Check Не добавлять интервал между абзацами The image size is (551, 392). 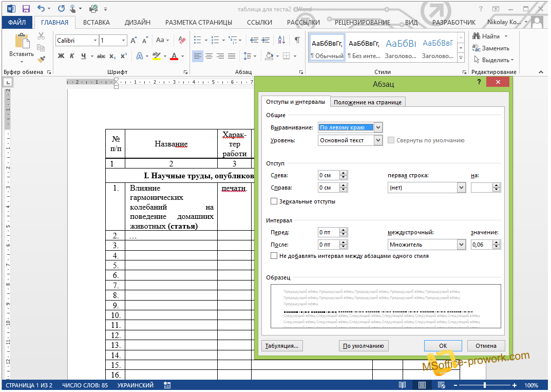pyautogui.click(x=274, y=256)
